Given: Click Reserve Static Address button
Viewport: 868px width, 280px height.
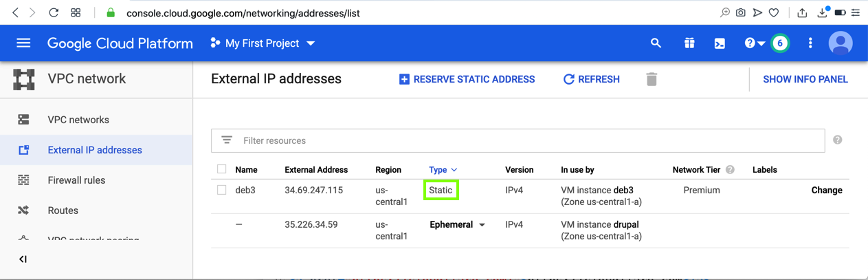Looking at the screenshot, I should coord(467,79).
